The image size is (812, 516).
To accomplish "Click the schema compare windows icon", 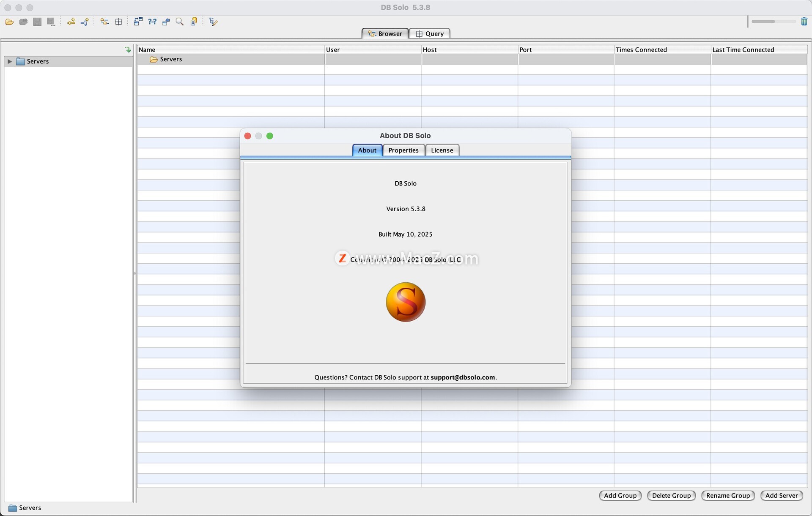I will point(138,22).
